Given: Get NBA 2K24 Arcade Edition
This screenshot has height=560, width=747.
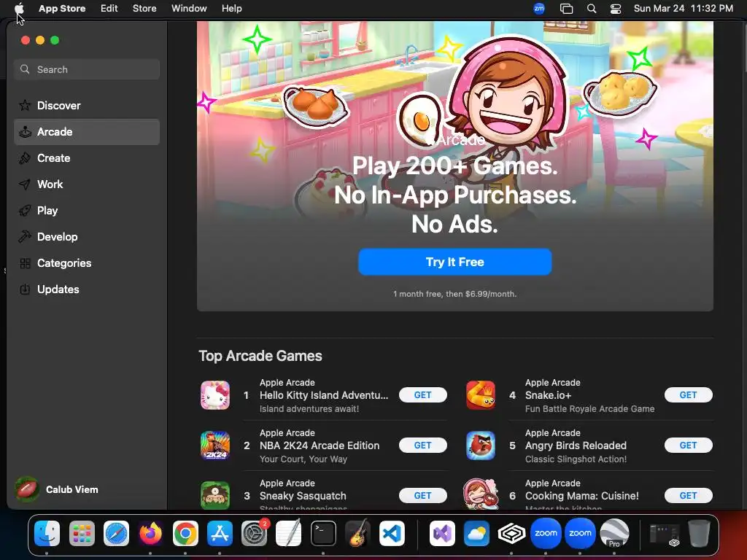Looking at the screenshot, I should pyautogui.click(x=422, y=446).
